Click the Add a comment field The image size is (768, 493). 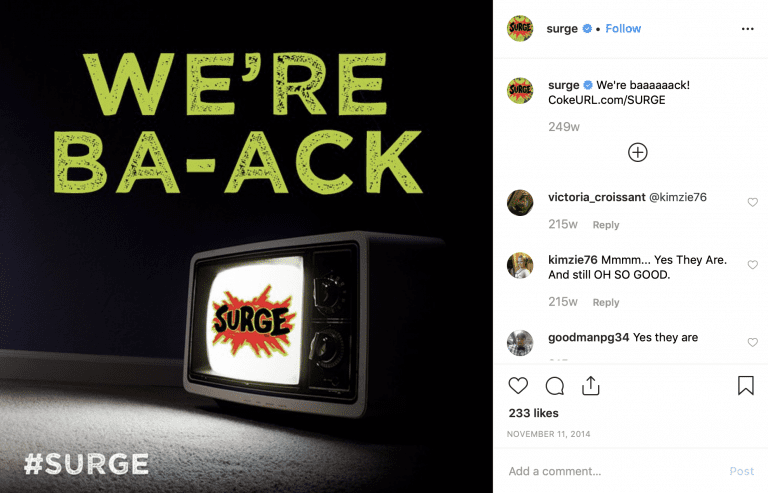click(x=615, y=471)
